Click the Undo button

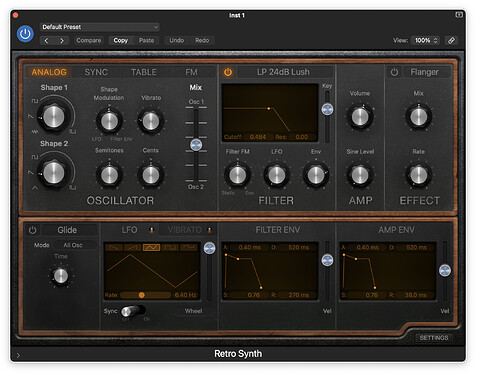tap(177, 40)
